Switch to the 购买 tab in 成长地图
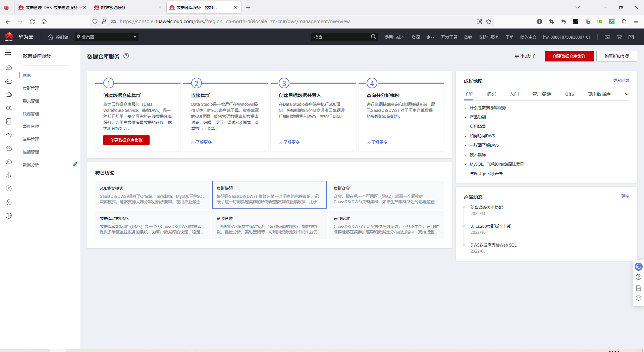 pos(491,94)
